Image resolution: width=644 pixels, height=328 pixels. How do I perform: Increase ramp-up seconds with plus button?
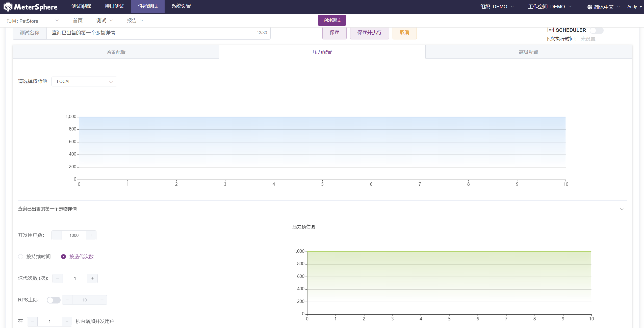tap(67, 321)
